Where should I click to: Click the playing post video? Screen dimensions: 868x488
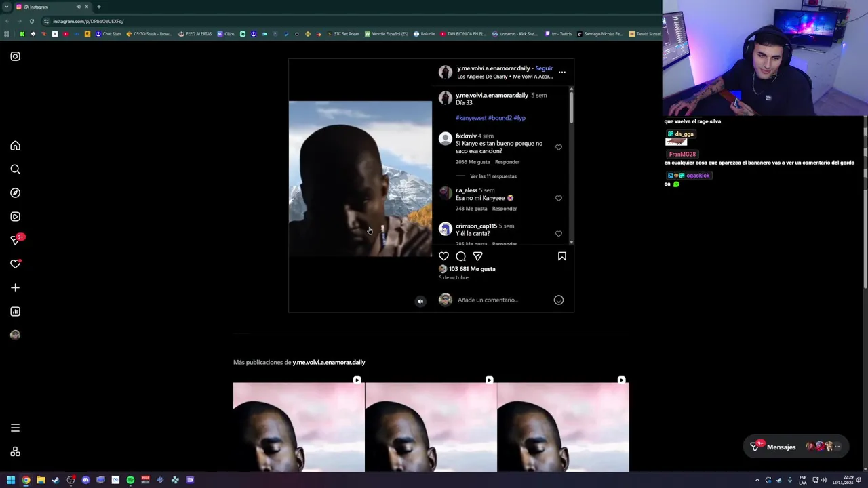360,179
